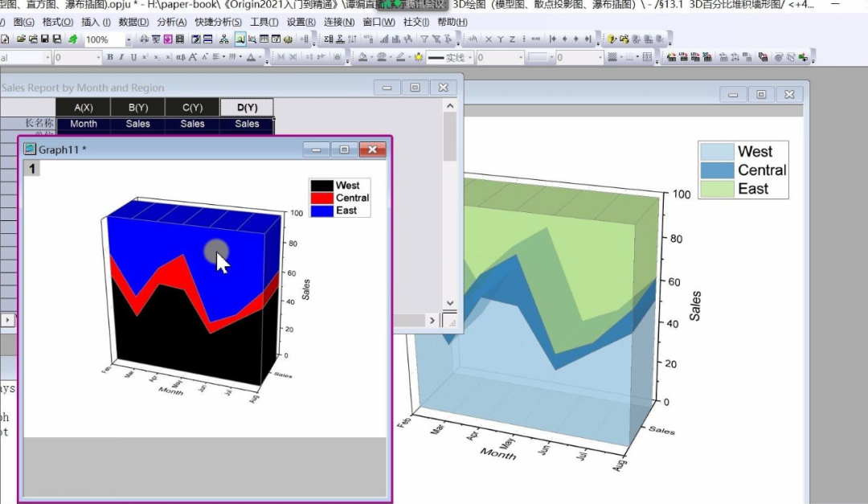Open the 格式(O) Format menu

pyautogui.click(x=58, y=23)
